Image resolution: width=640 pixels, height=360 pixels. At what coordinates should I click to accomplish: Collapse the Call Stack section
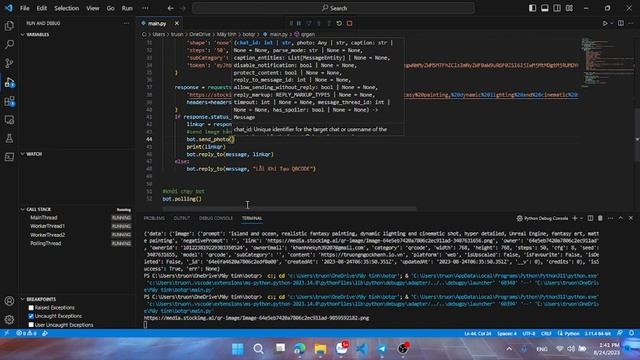[22, 209]
